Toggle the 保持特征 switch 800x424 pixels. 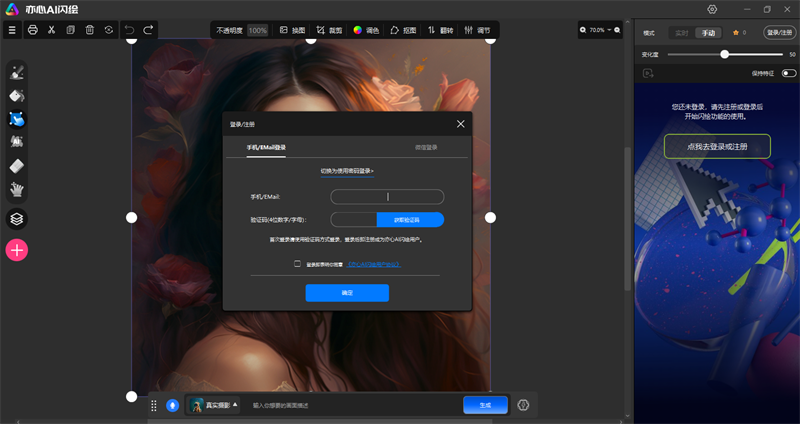click(x=789, y=73)
